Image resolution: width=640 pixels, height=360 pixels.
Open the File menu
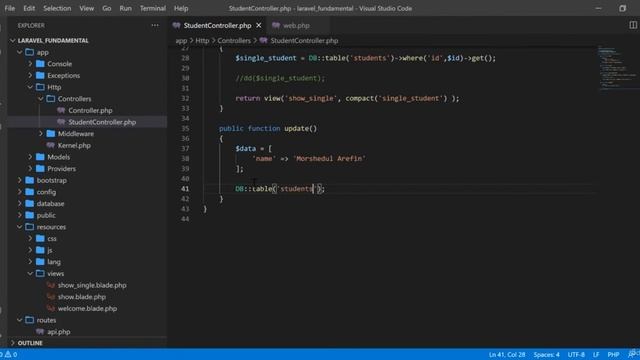pos(10,8)
